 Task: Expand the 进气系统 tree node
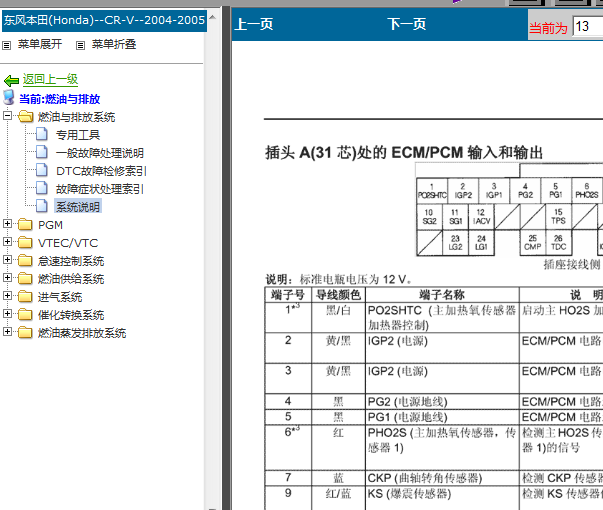point(7,295)
